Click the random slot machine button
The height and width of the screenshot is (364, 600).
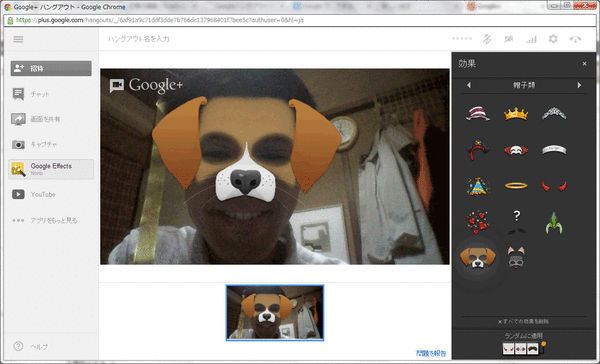pos(523,348)
